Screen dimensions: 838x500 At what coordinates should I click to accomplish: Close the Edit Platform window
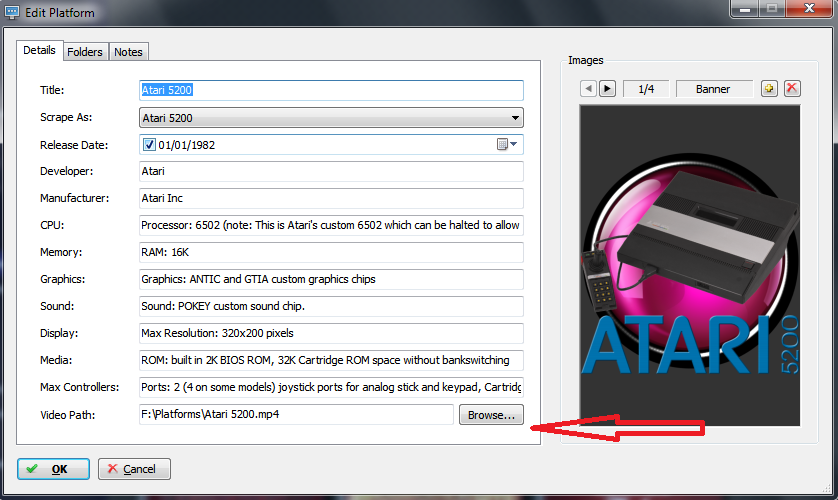(x=809, y=9)
